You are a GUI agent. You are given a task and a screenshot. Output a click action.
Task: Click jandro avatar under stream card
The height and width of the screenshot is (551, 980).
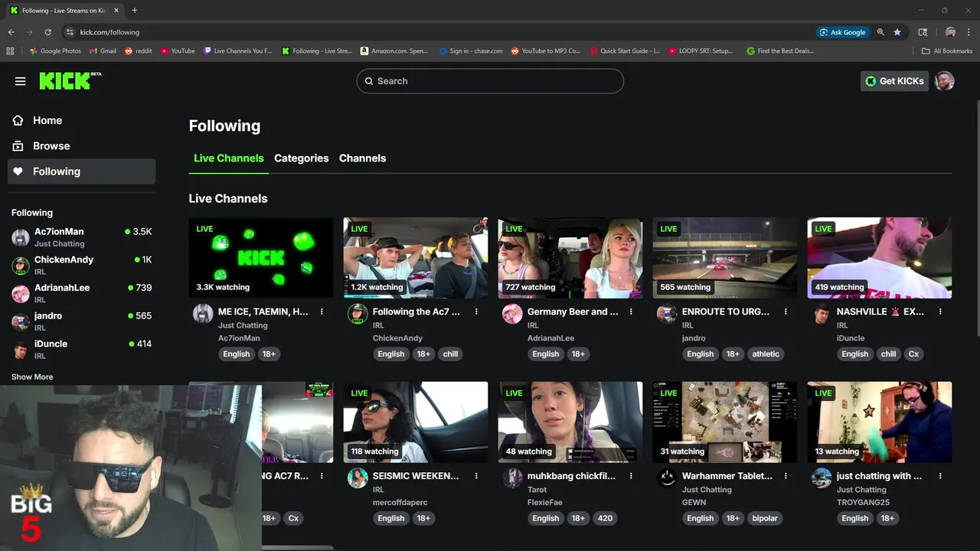667,314
